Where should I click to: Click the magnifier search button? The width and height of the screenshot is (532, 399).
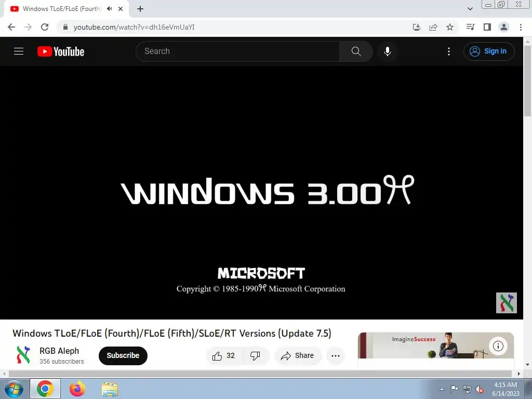tap(356, 51)
